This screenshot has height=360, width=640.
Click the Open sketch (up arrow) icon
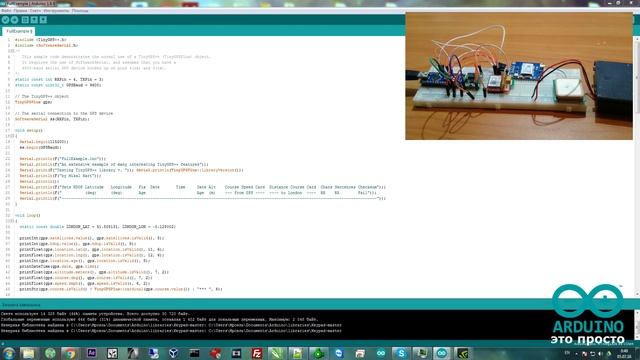[x=34, y=20]
